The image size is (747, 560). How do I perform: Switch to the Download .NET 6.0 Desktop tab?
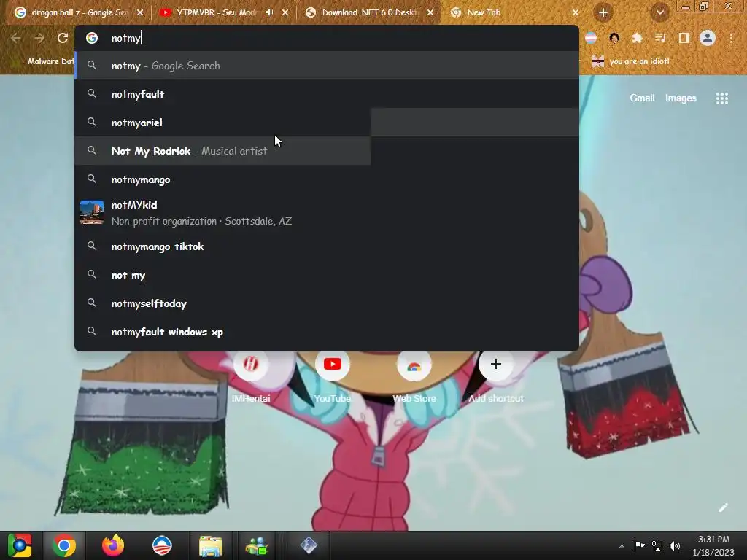pos(368,12)
